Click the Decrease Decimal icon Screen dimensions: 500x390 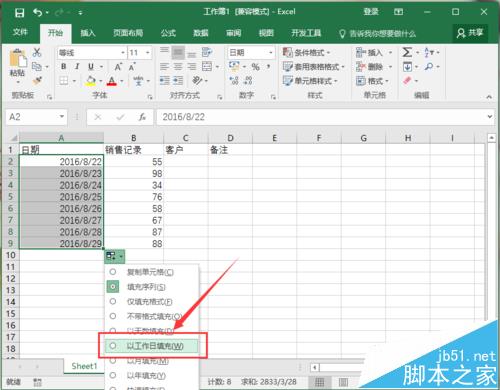pyautogui.click(x=248, y=80)
